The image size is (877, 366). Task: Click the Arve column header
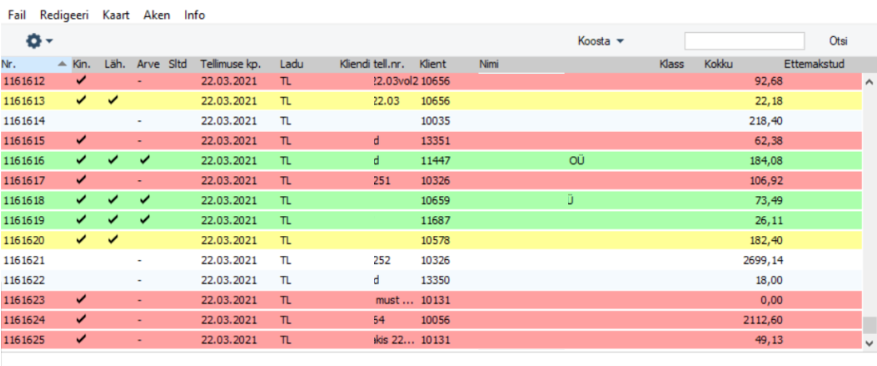[147, 64]
